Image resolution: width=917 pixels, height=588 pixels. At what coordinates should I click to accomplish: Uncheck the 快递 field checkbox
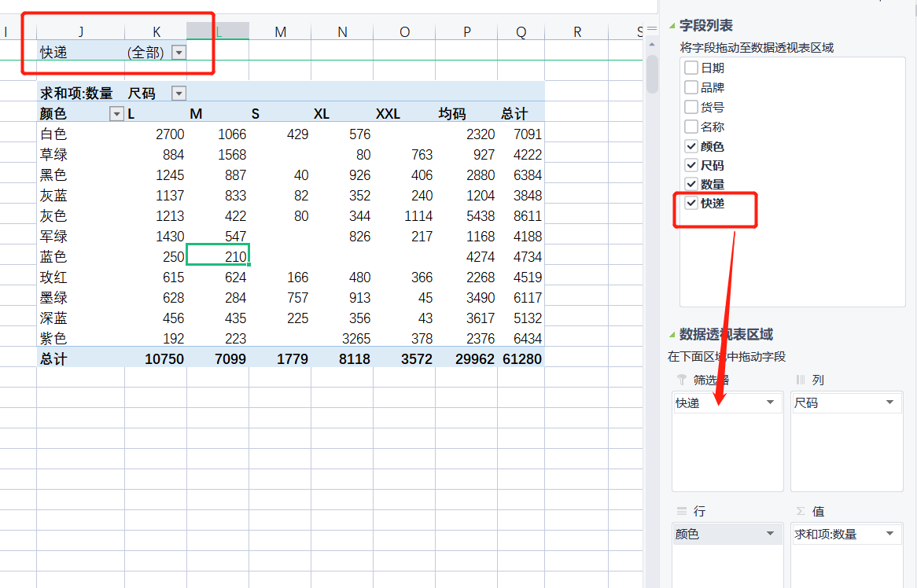pos(691,204)
